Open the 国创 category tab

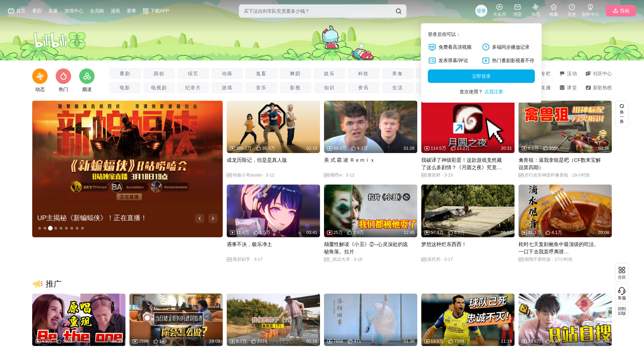pos(159,73)
